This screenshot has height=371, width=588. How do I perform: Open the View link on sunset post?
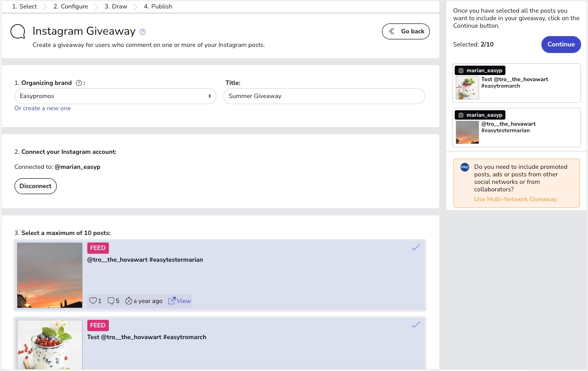(180, 301)
